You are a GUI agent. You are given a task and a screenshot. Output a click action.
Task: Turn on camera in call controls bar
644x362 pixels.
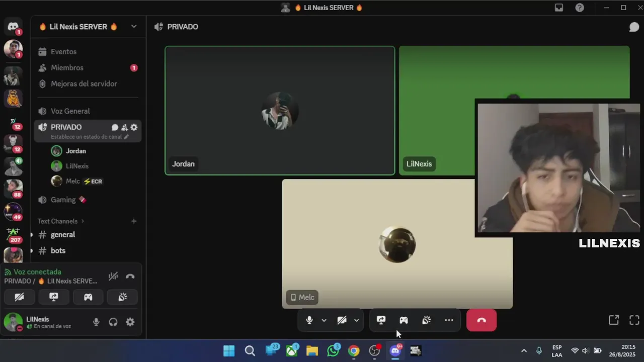(342, 320)
